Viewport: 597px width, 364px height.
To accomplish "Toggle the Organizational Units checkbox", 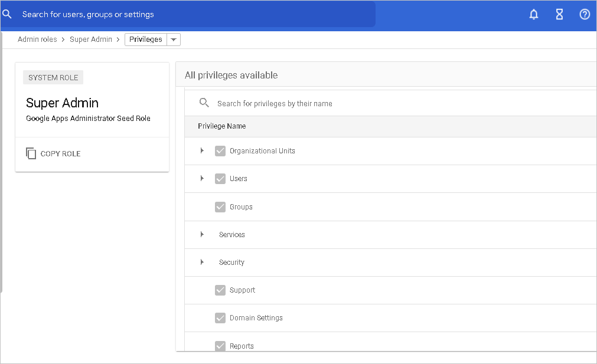I will pyautogui.click(x=220, y=151).
